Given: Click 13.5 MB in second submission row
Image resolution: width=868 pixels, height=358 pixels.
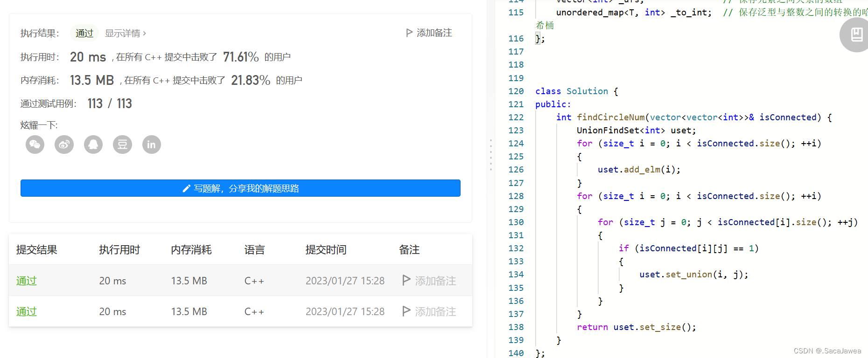Looking at the screenshot, I should click(x=189, y=311).
